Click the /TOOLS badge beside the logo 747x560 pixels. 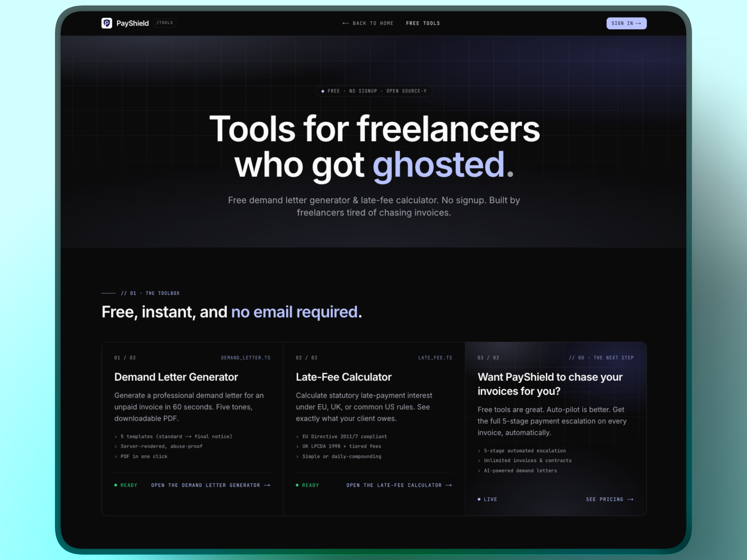tap(165, 23)
